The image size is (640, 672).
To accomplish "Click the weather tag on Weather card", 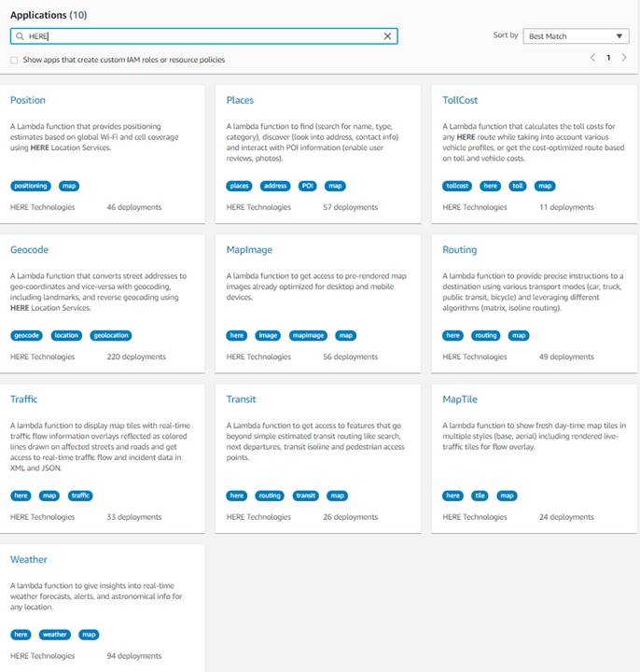I will (x=55, y=635).
